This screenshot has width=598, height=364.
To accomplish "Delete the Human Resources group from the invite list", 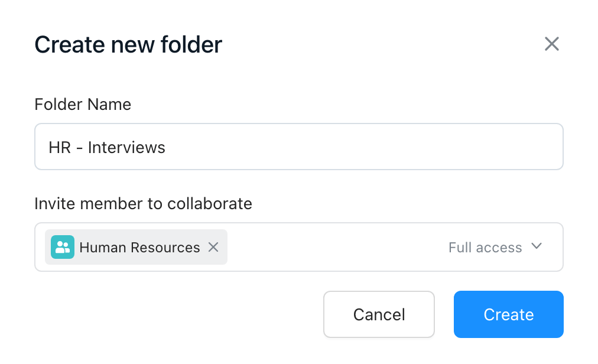I will (x=213, y=247).
